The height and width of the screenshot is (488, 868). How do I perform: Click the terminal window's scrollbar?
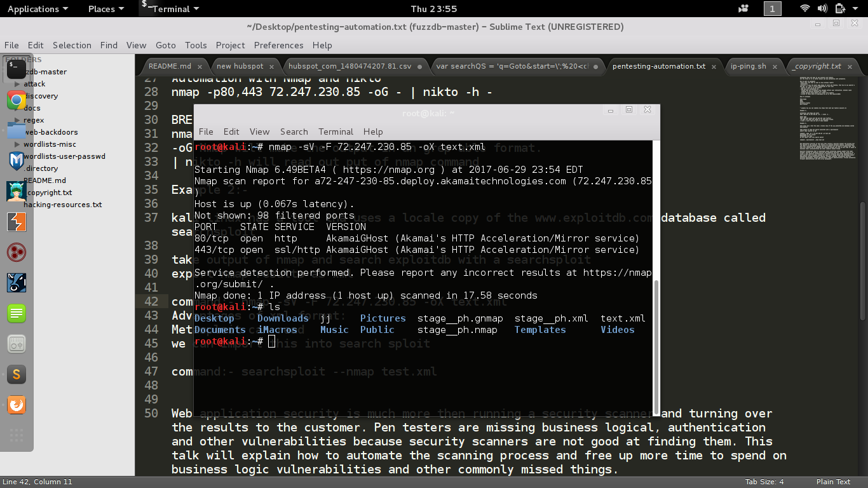coord(657,347)
